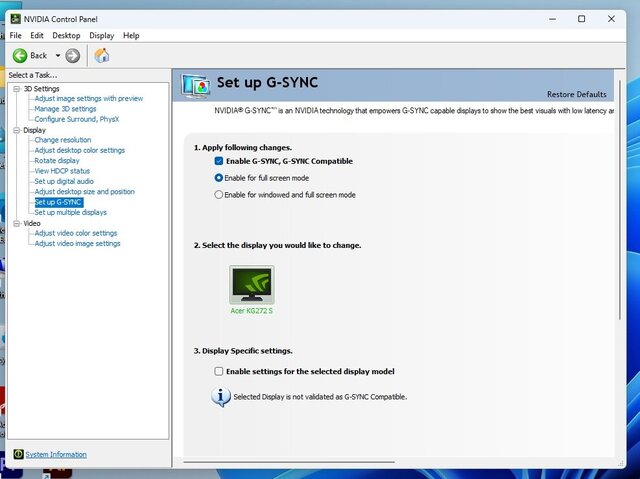Go to Home via house icon
Image resolution: width=640 pixels, height=479 pixels.
pyautogui.click(x=101, y=55)
